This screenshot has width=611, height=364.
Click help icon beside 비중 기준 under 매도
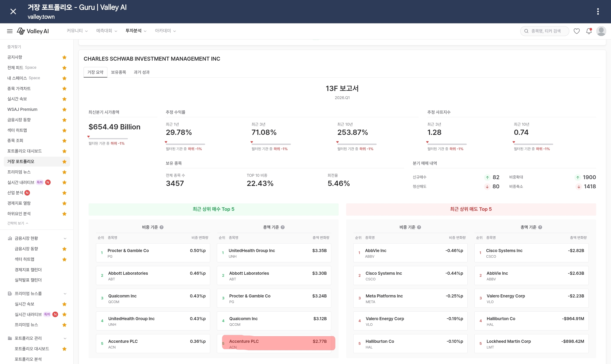click(419, 227)
